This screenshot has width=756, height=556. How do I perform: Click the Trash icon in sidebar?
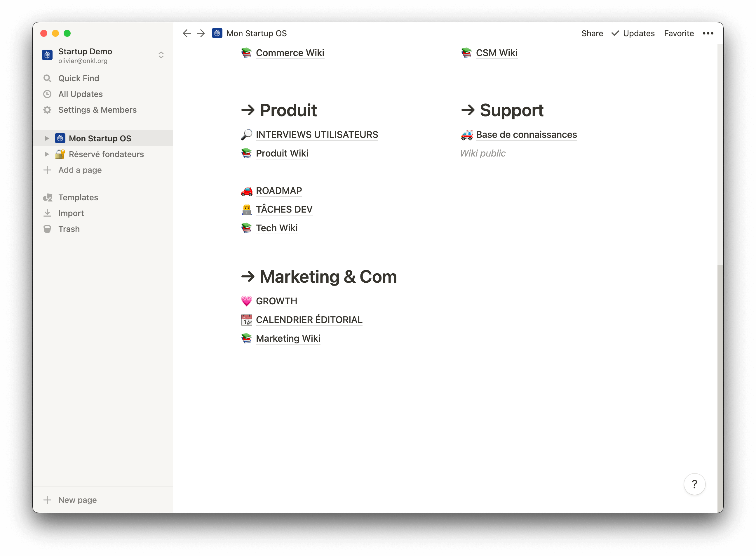[x=48, y=229]
